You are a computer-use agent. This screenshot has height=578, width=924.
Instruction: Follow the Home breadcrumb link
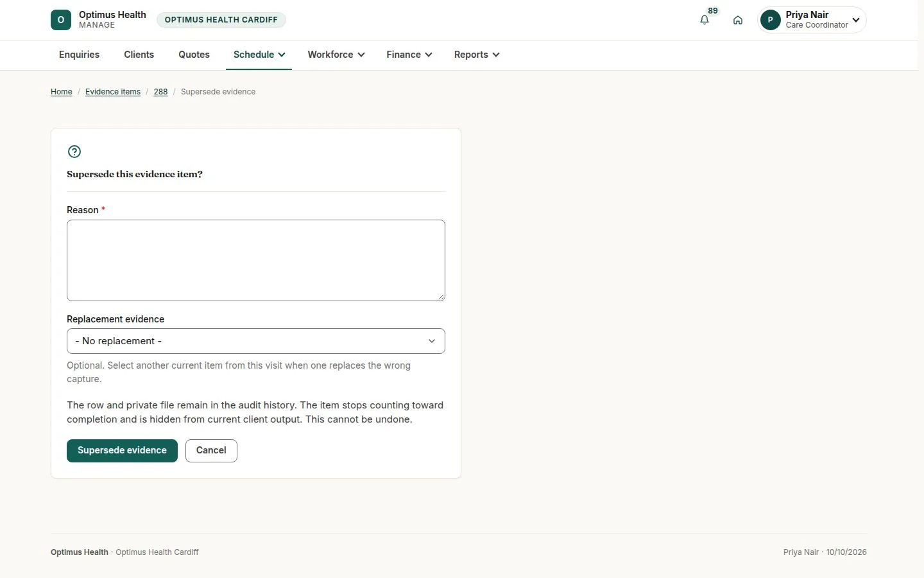tap(62, 92)
